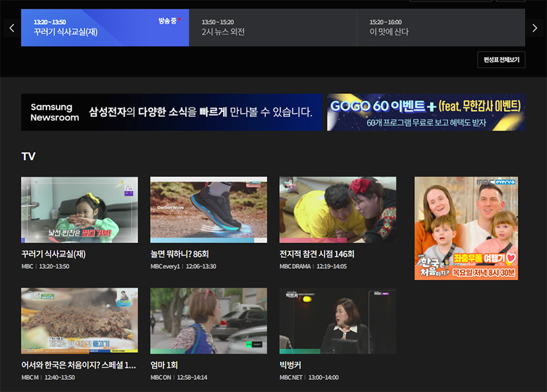Click the MBC ON 12:58~14:14 channel info

179,378
